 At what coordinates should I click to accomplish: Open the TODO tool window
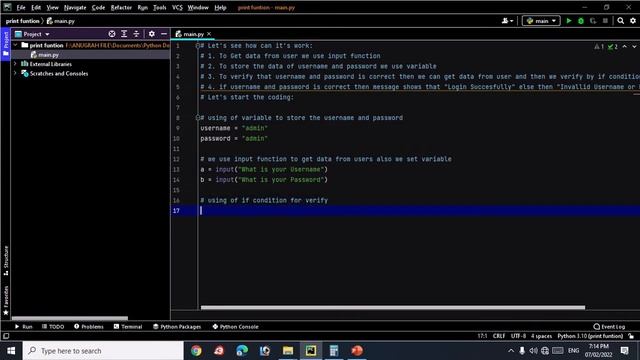click(x=53, y=327)
